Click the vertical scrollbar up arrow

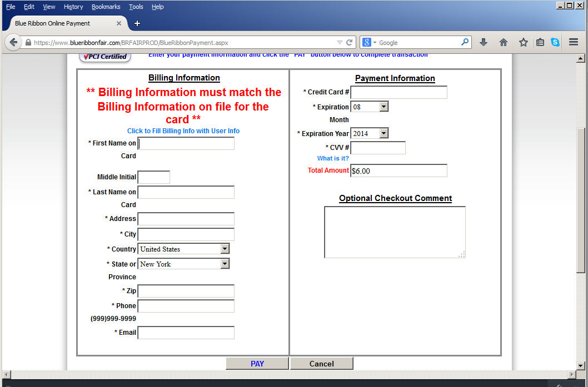tap(581, 58)
